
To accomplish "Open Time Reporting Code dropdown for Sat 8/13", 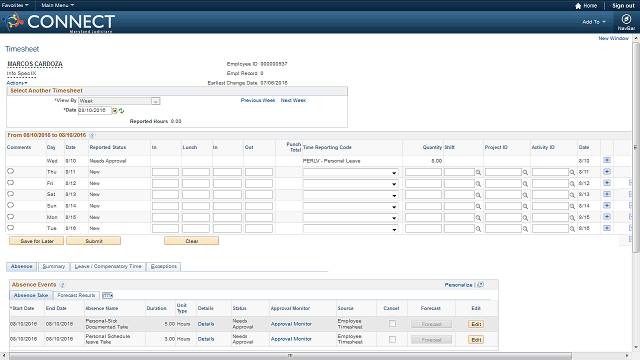I will click(350, 195).
